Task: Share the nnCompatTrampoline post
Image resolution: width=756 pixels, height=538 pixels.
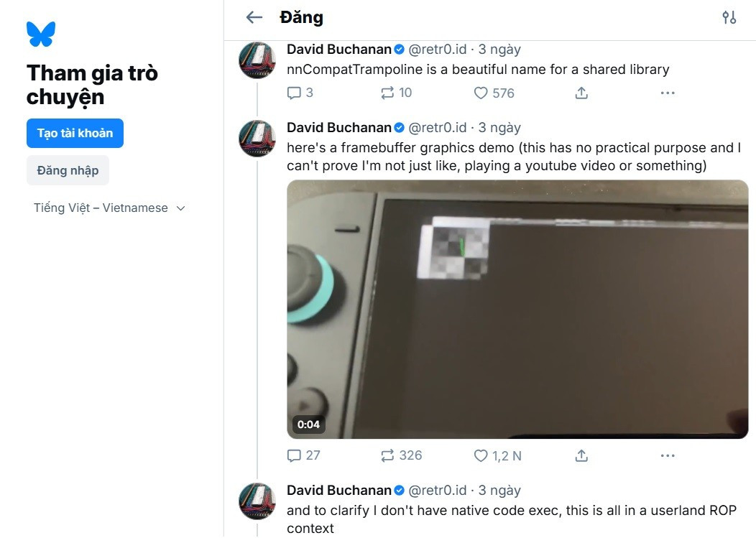Action: coord(581,93)
